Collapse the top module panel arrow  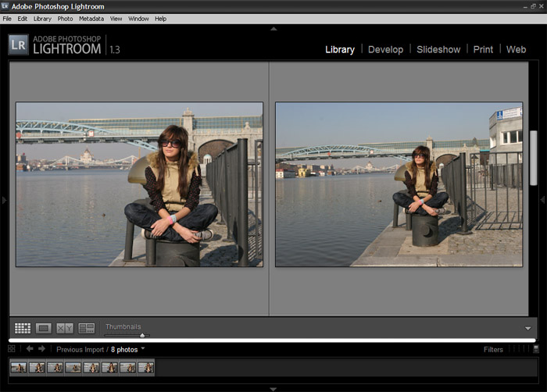(x=273, y=29)
